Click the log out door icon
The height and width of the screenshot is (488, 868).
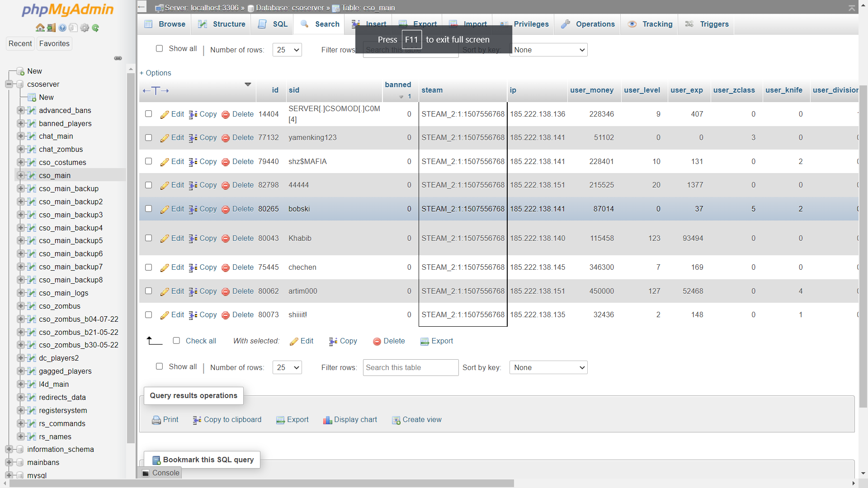pos(52,28)
